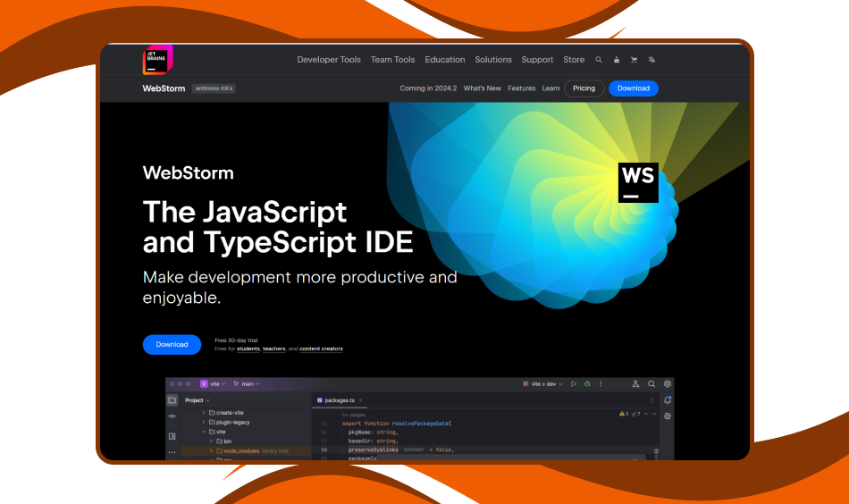This screenshot has height=504, width=849.
Task: Open the account profile icon in the header
Action: (616, 60)
